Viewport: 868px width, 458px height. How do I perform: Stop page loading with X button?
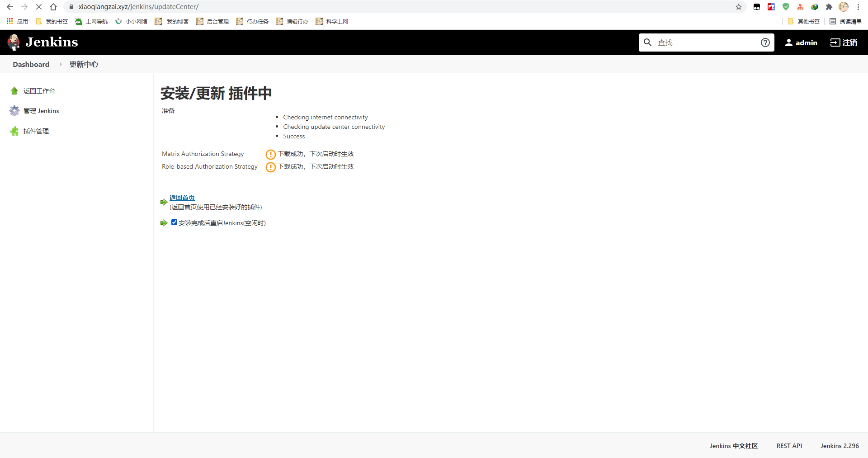(39, 7)
